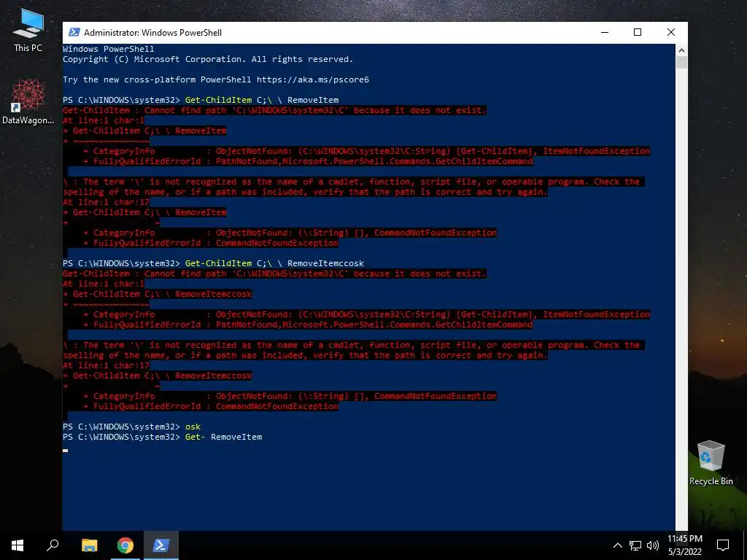Launch File Explorer from the taskbar

click(x=89, y=545)
